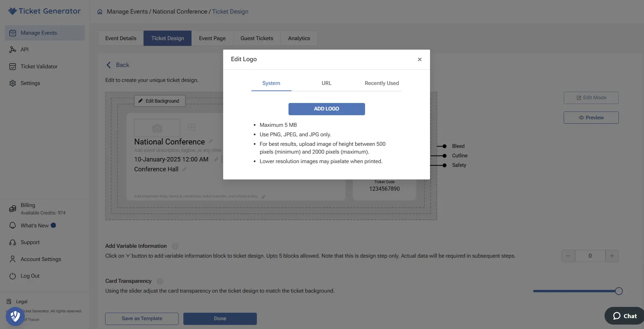
Task: Open the Guest Tickets tab
Action: pyautogui.click(x=257, y=38)
